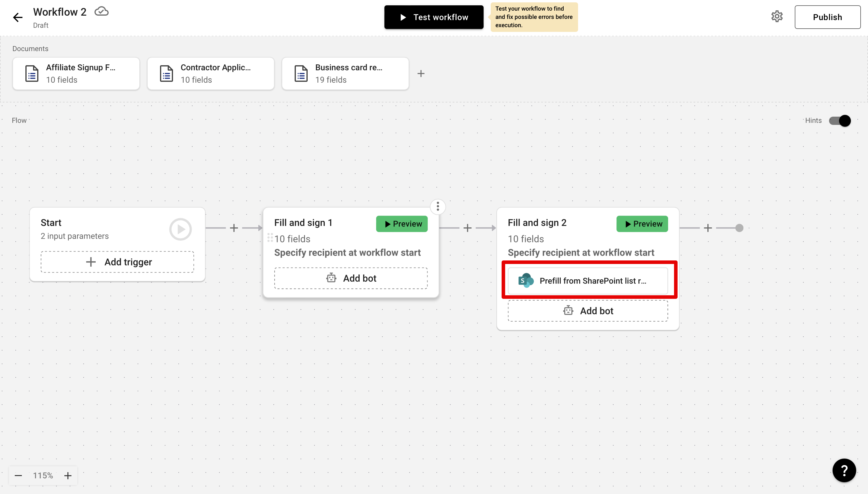Image resolution: width=868 pixels, height=494 pixels.
Task: Open Affiliate Signup Form document card
Action: click(x=76, y=74)
